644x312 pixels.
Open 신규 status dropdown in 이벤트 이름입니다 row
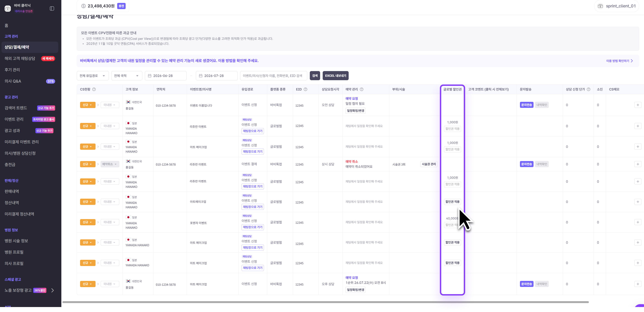point(88,105)
